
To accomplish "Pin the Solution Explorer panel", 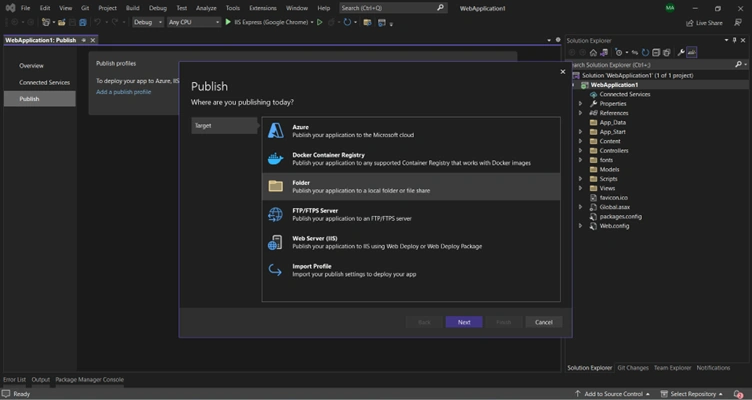I will [734, 40].
